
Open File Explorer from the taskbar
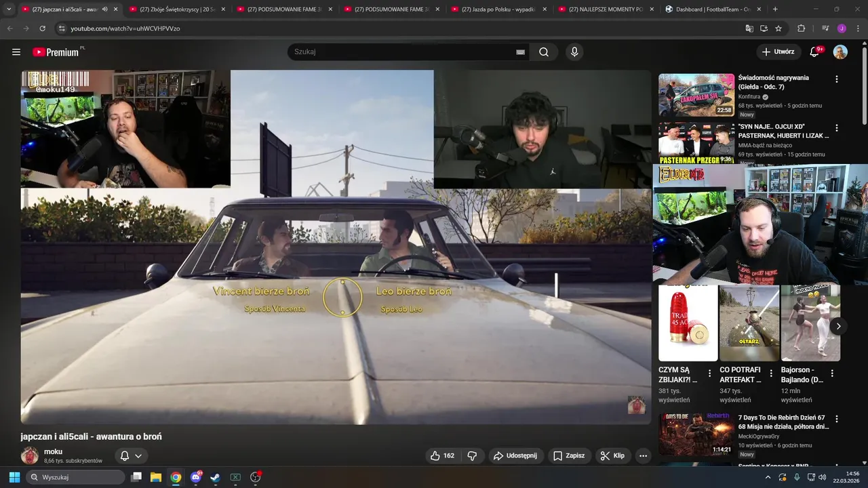156,477
